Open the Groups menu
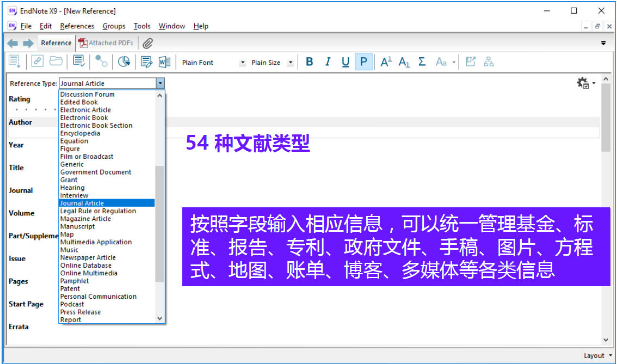Viewport: 617px width, 364px height. click(x=114, y=26)
